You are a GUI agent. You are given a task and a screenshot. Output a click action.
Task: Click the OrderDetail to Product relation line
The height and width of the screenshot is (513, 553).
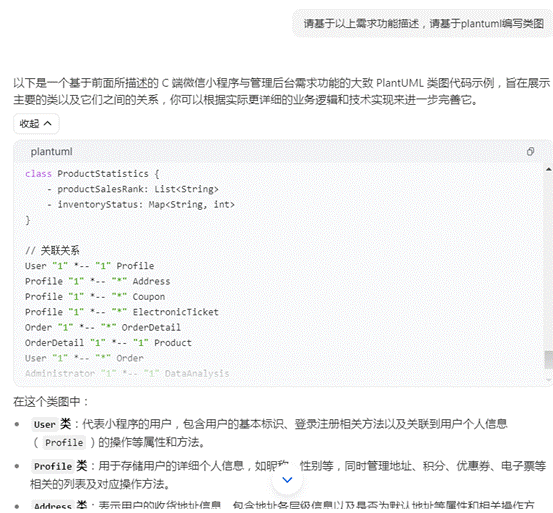coord(108,343)
